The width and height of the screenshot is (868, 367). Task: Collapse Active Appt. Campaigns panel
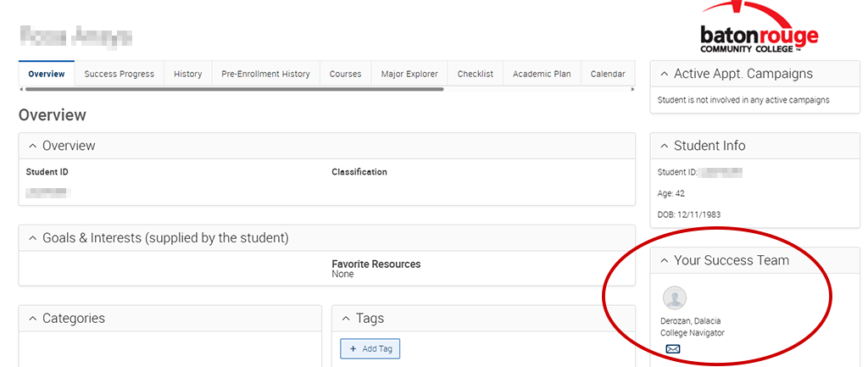click(x=664, y=75)
